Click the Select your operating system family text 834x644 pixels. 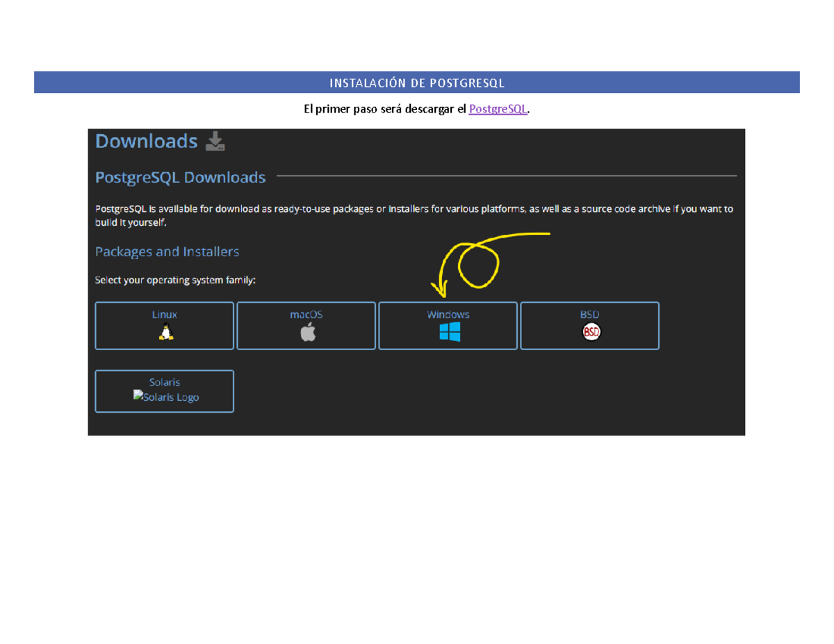176,279
